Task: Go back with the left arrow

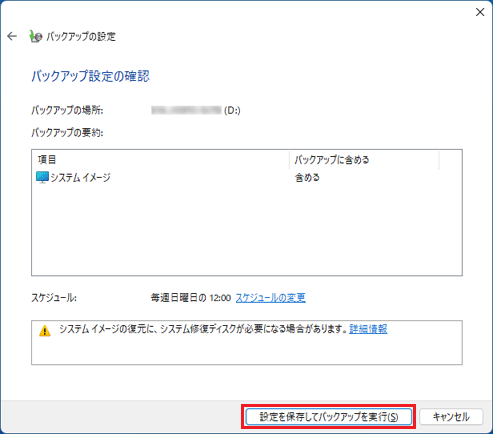Action: (x=12, y=36)
